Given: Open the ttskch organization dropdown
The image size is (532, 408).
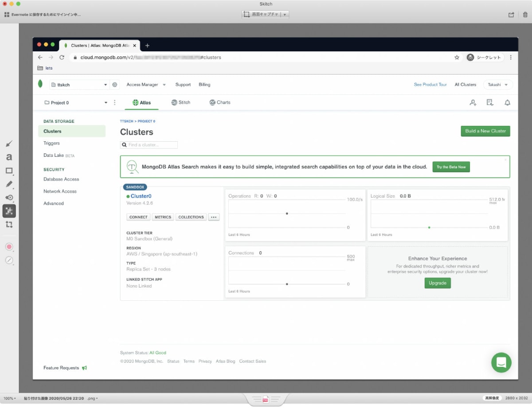Looking at the screenshot, I should pos(79,85).
